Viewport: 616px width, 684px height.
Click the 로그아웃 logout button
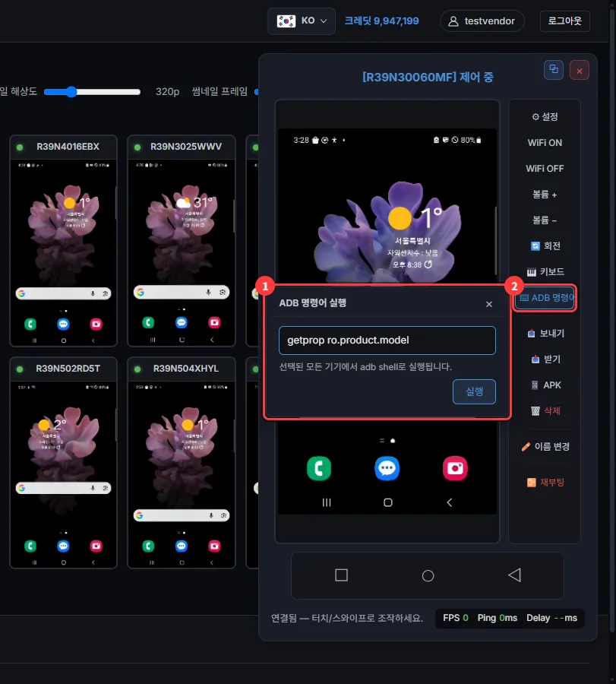point(564,21)
